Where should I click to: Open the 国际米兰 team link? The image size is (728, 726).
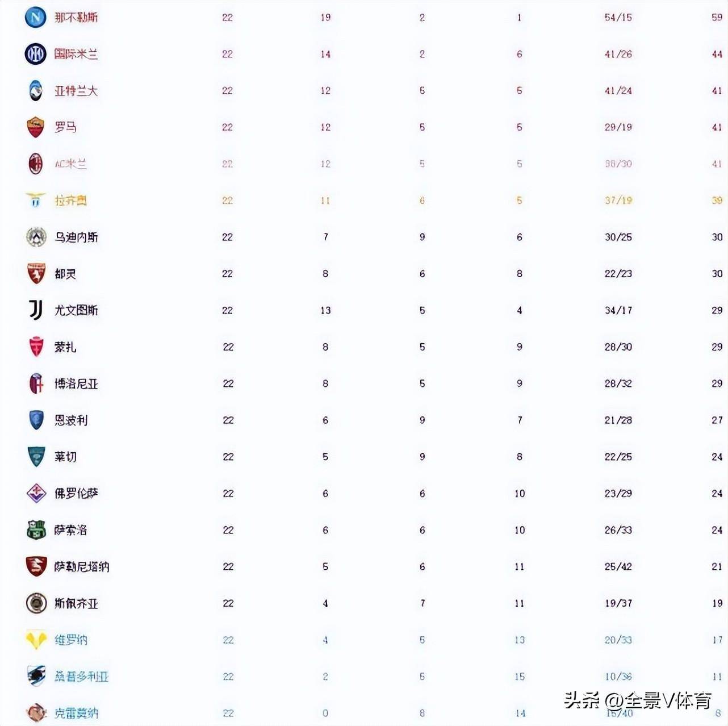tap(76, 54)
